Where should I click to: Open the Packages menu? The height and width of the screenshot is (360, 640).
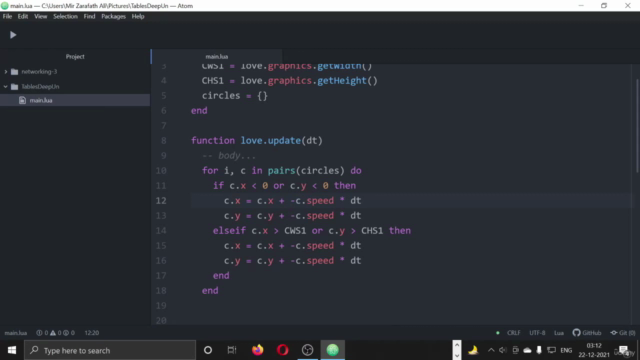click(113, 16)
